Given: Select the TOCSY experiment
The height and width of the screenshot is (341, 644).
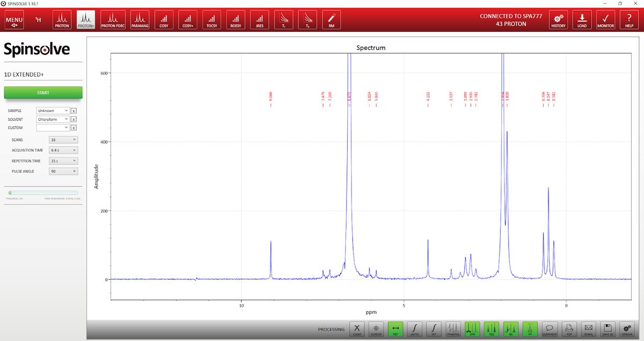Looking at the screenshot, I should (212, 20).
